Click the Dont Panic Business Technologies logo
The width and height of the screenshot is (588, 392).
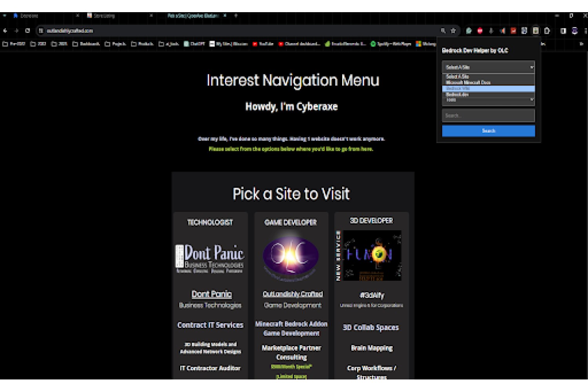pyautogui.click(x=210, y=258)
